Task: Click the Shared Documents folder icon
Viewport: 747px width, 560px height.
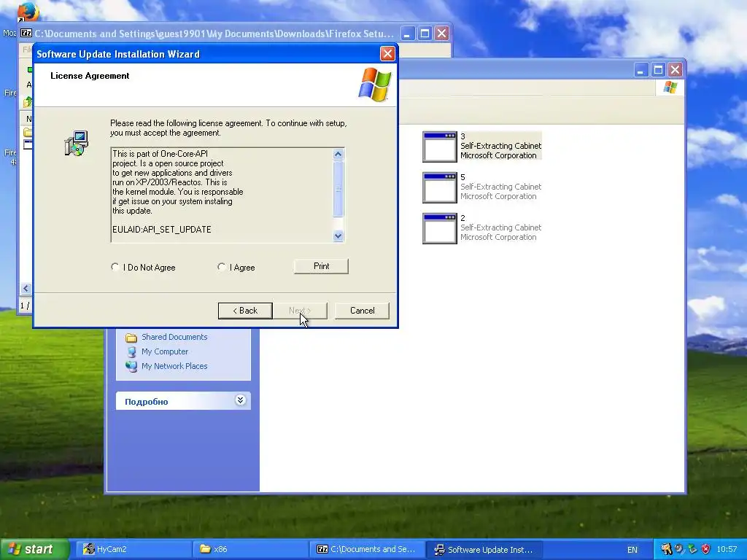Action: point(131,338)
